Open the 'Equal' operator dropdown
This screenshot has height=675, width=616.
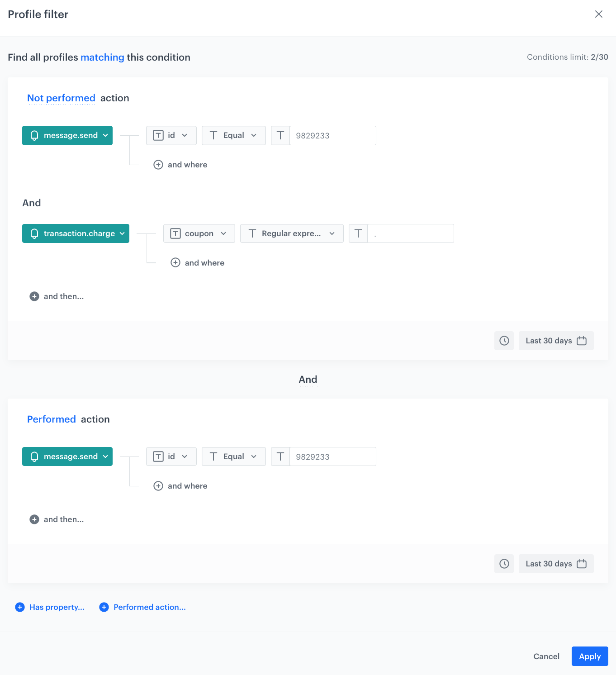pos(233,135)
